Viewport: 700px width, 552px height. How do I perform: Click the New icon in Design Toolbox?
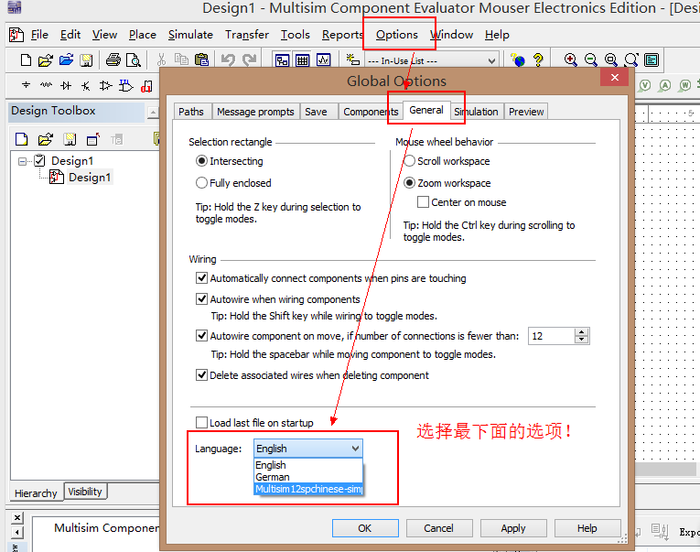coord(21,139)
